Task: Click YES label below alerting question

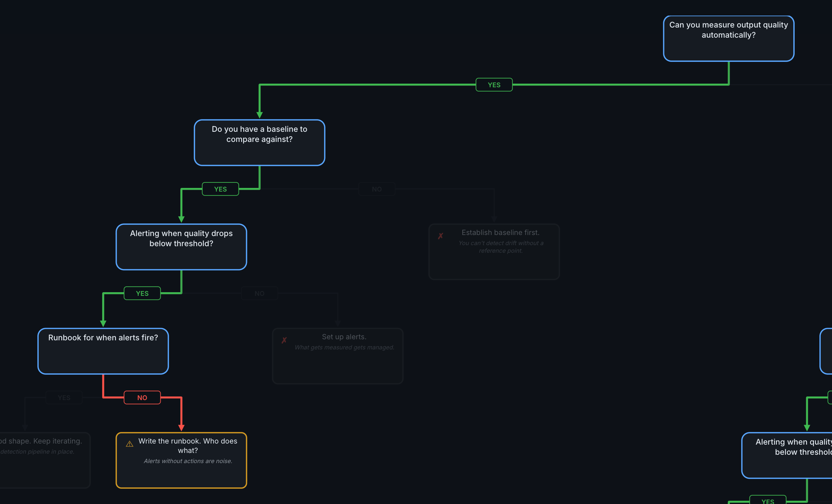Action: click(142, 293)
